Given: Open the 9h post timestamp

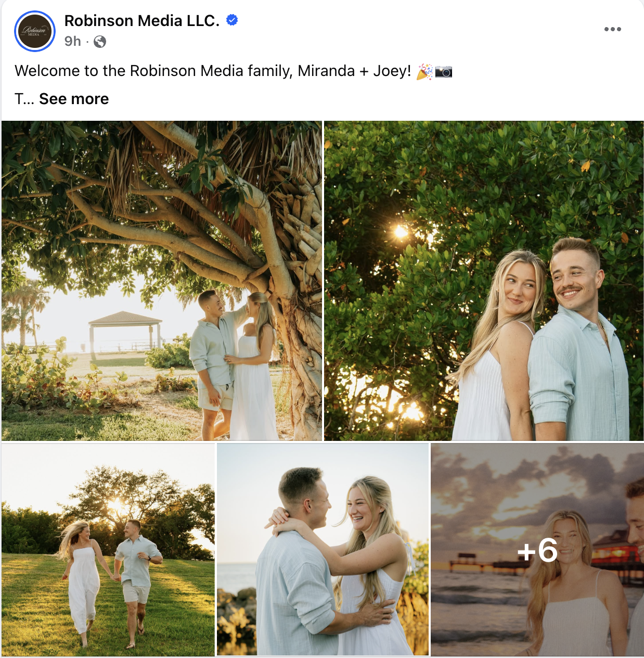Looking at the screenshot, I should tap(73, 41).
